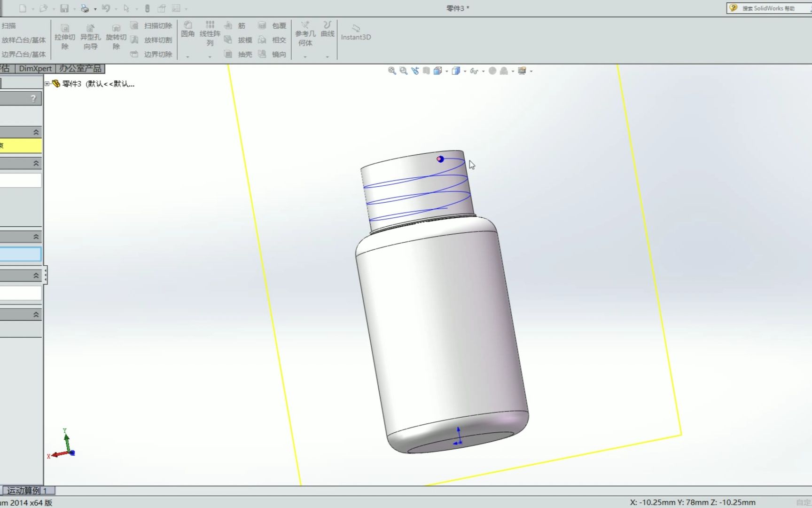The width and height of the screenshot is (812, 508).
Task: Select the 镜向 (Mirror) tool
Action: (x=272, y=54)
